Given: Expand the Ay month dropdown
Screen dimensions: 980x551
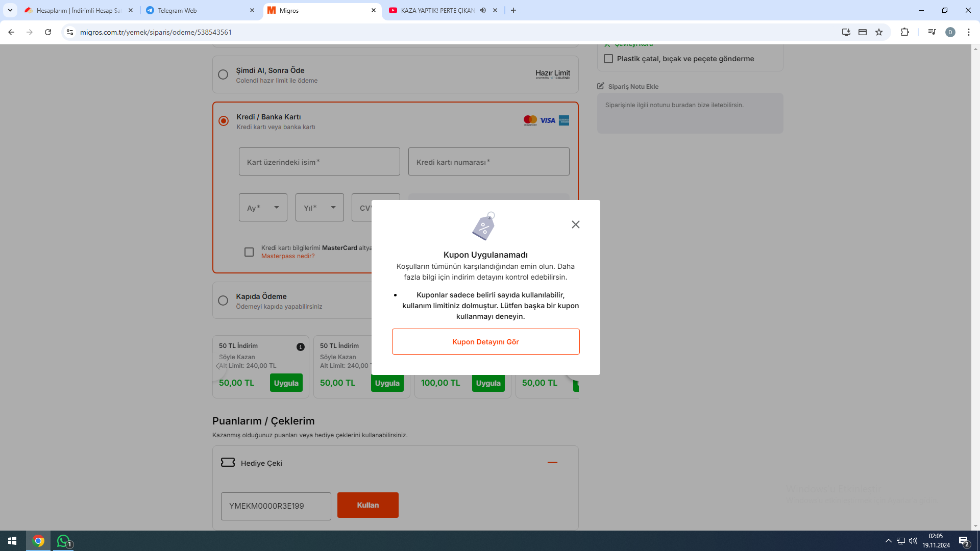Looking at the screenshot, I should coord(263,208).
